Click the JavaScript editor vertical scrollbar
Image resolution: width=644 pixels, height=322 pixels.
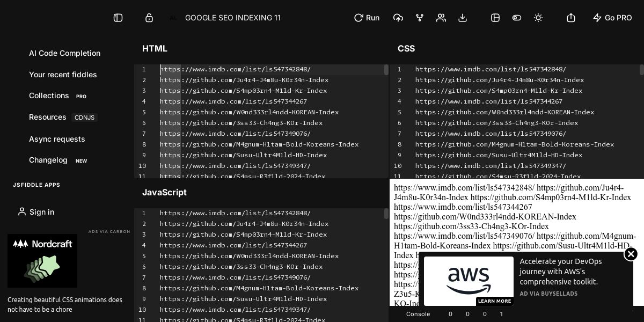(386, 214)
